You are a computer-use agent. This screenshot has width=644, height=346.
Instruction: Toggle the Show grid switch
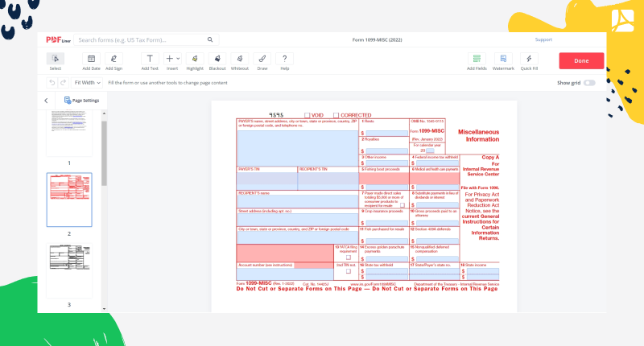(589, 83)
